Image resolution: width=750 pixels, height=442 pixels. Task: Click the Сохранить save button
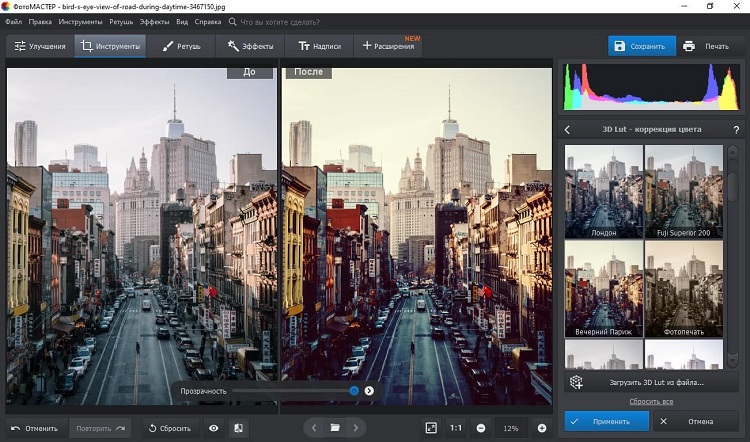point(642,46)
